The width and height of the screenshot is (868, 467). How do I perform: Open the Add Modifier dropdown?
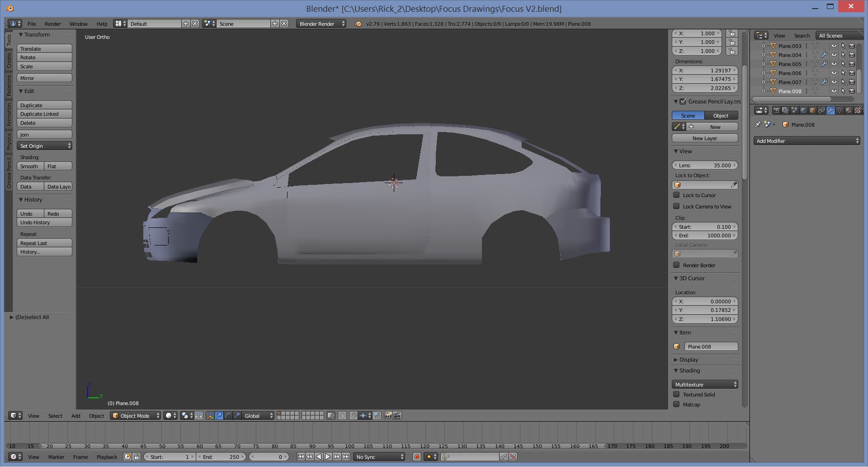tap(807, 141)
